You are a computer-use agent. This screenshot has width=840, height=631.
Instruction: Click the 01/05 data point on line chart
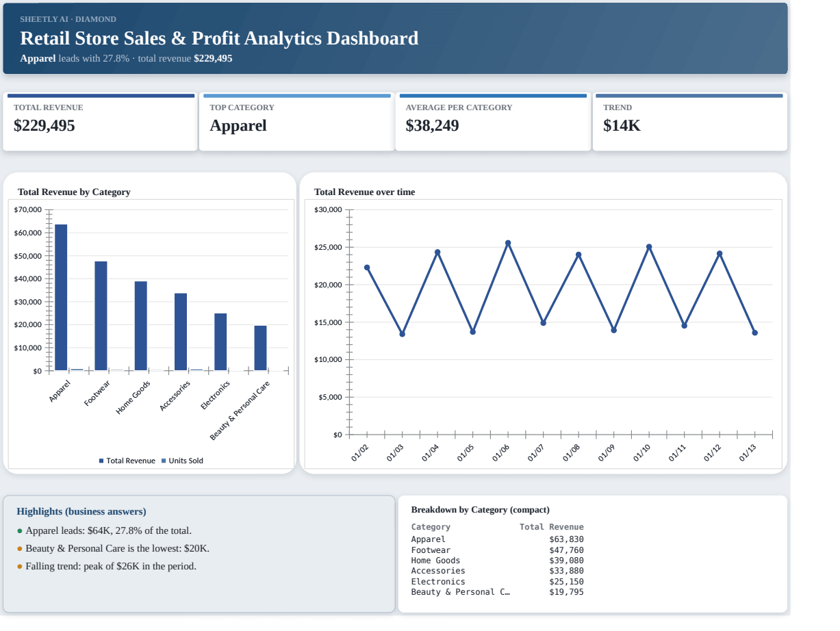[x=473, y=332]
